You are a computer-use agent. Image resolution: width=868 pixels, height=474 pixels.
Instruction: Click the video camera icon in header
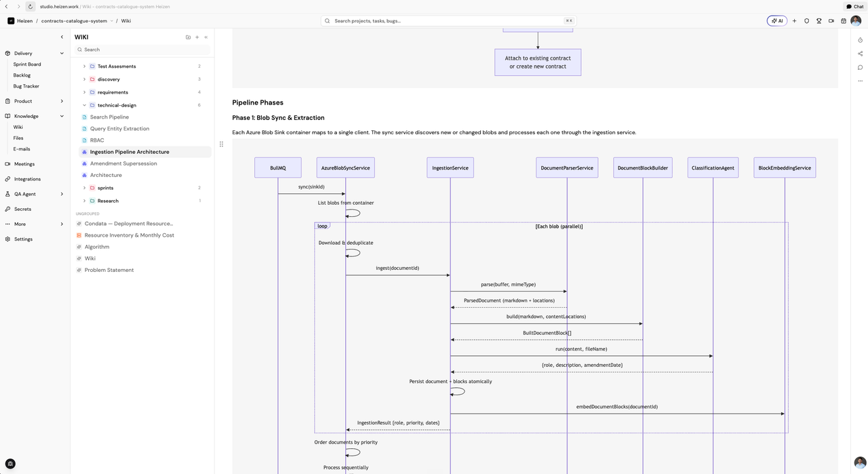point(831,21)
